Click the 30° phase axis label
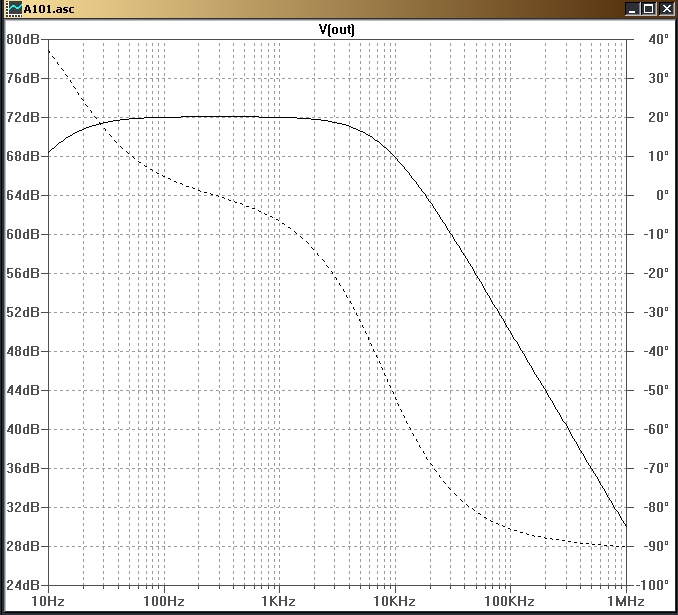 point(659,78)
